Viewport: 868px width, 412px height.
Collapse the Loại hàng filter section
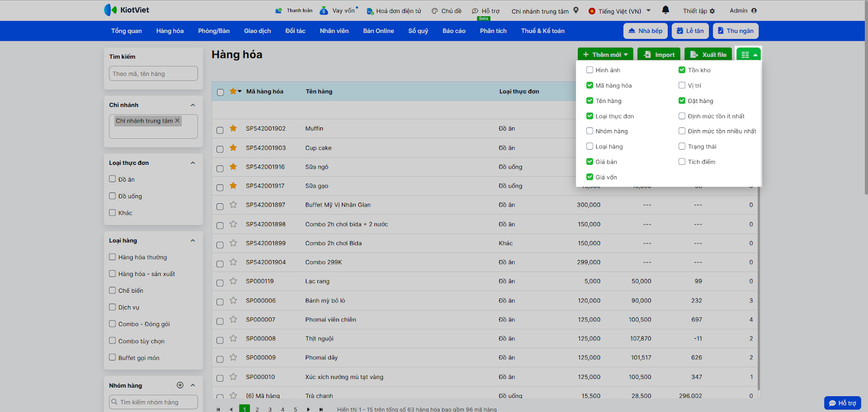(193, 241)
